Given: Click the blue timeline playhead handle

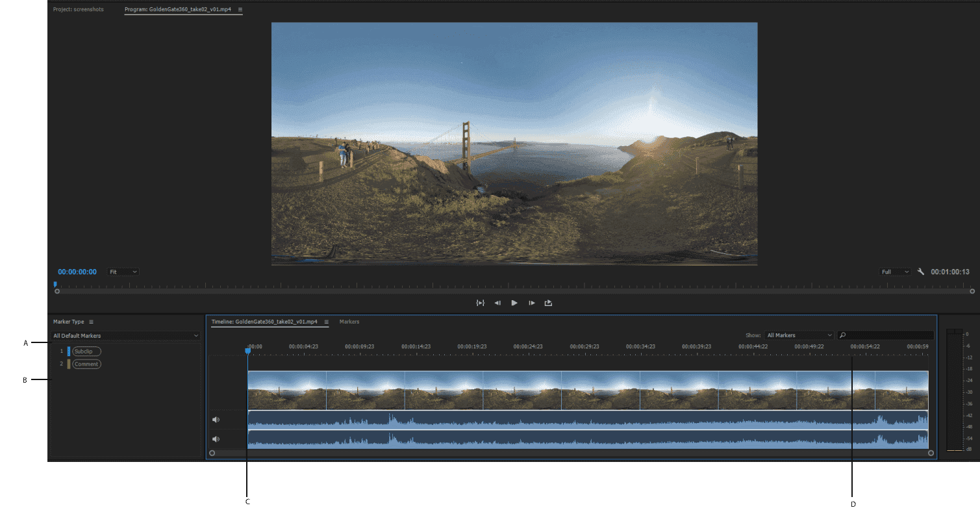Looking at the screenshot, I should coord(247,351).
